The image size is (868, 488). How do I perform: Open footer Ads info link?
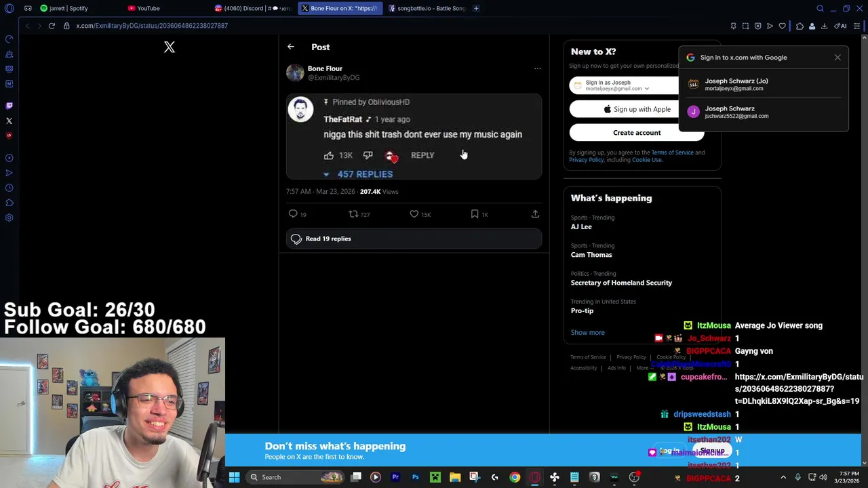tap(616, 368)
